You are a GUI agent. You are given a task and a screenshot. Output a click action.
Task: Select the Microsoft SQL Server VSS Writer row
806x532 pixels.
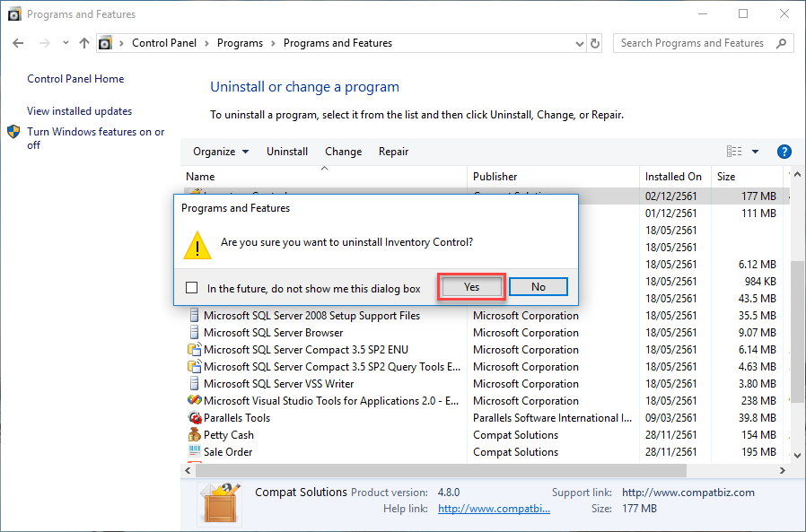[x=486, y=383]
